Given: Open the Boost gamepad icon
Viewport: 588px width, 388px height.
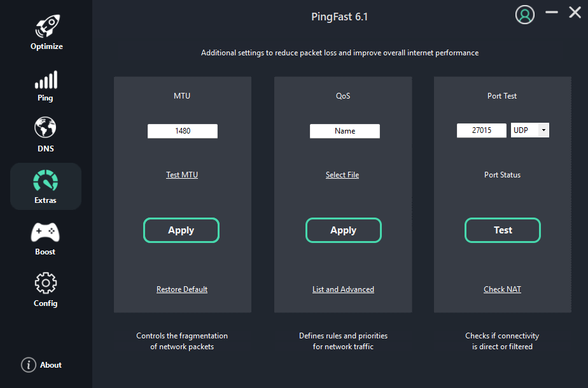Looking at the screenshot, I should pos(46,233).
